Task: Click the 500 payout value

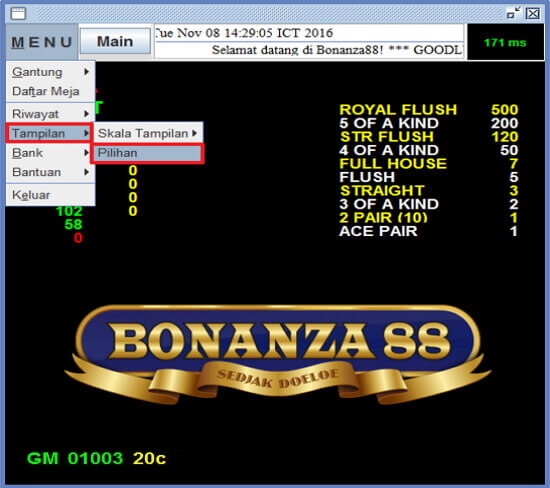Action: [504, 110]
